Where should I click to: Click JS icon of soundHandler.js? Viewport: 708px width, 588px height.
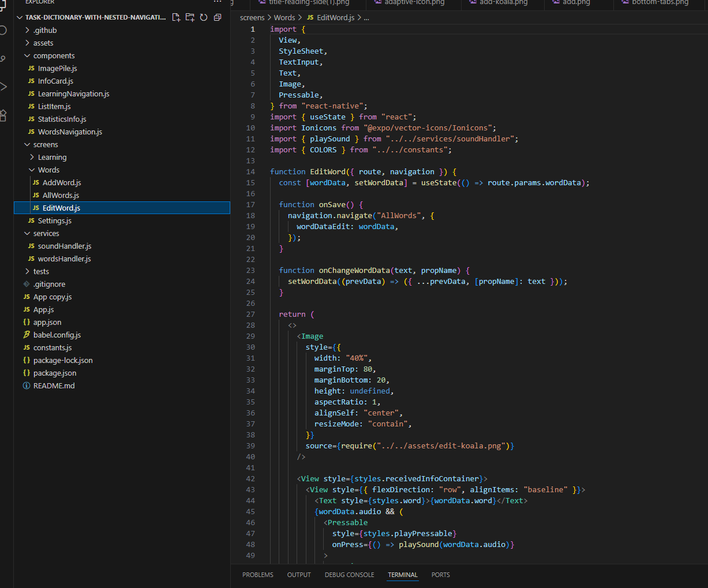click(31, 246)
